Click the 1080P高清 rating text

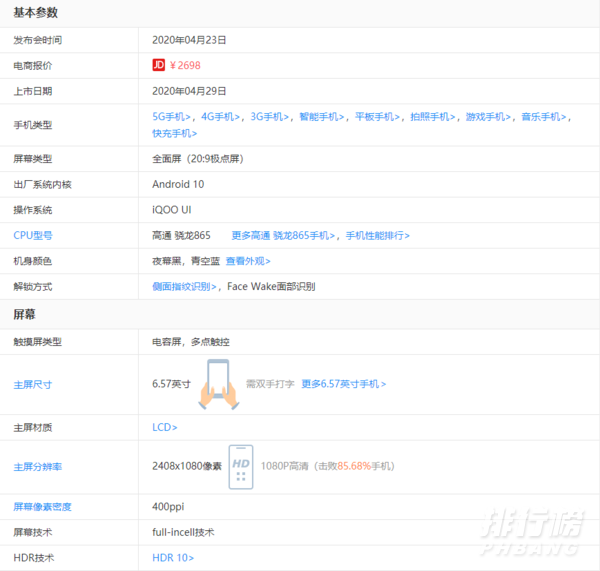click(285, 466)
